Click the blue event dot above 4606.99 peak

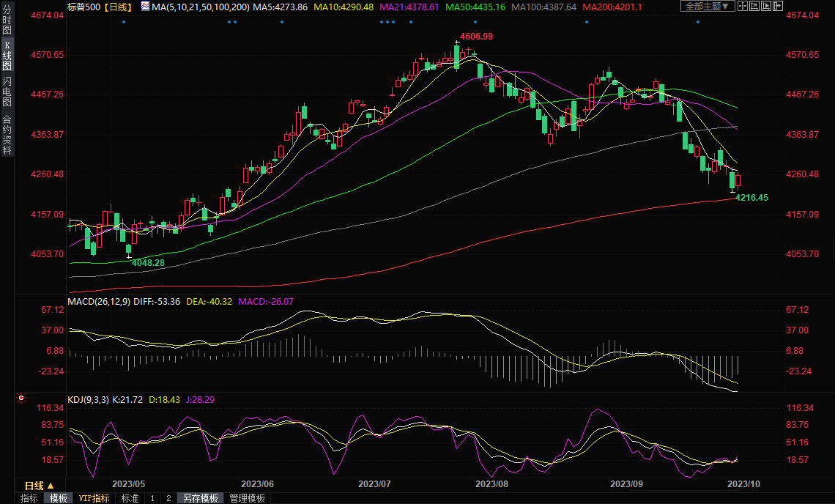click(x=475, y=22)
